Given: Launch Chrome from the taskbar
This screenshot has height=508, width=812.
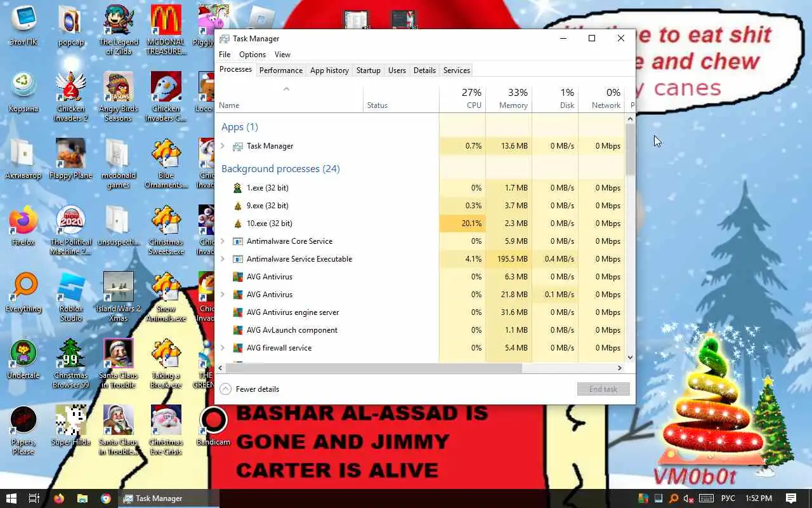Looking at the screenshot, I should (106, 498).
